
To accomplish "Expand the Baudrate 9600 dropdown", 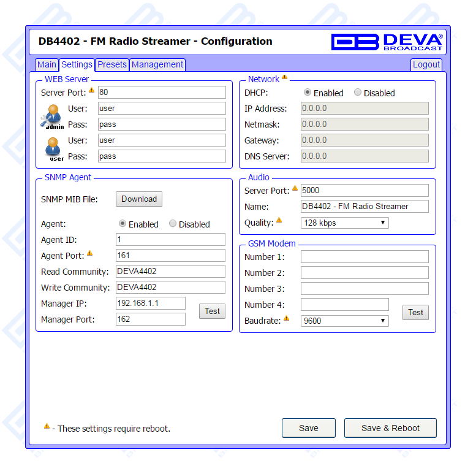I will tap(344, 320).
